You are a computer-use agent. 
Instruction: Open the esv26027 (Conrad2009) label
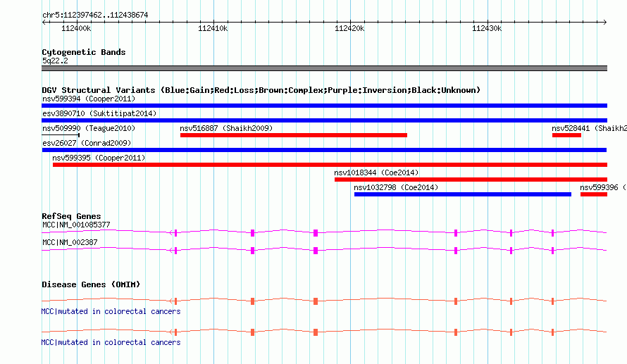pyautogui.click(x=87, y=143)
